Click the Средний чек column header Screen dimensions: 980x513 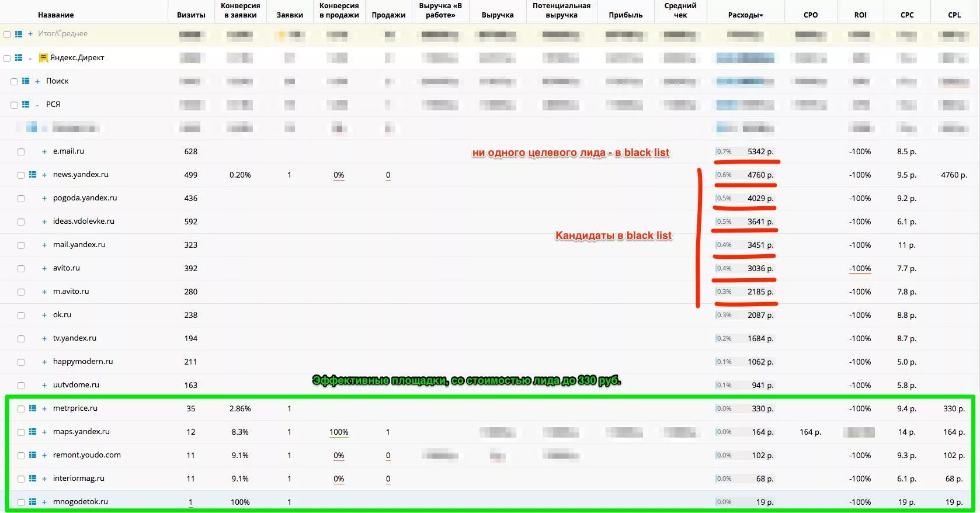(x=680, y=10)
